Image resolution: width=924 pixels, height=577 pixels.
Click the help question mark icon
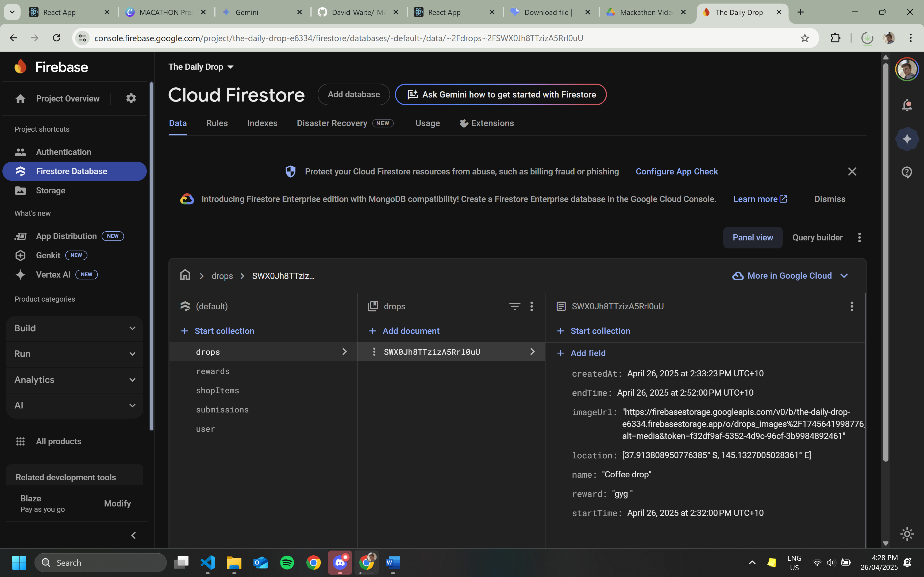[x=907, y=172]
